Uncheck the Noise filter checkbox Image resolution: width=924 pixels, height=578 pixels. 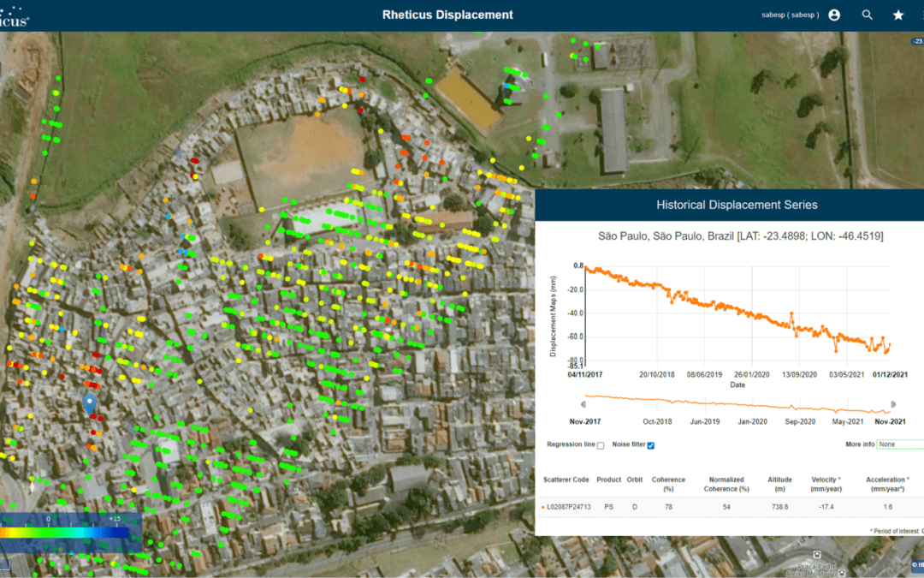[651, 445]
